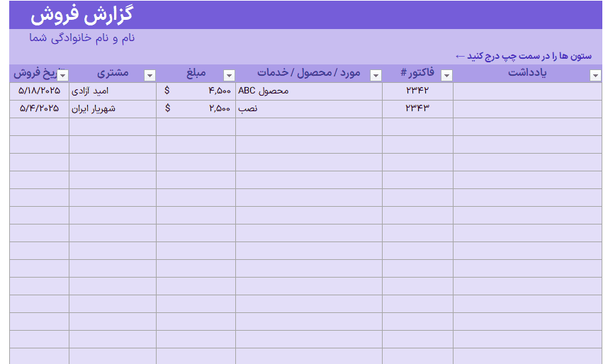Screen dimensions: 608x364
Task: Select the amount cell ۴,۵۰۰
Action: (x=196, y=91)
